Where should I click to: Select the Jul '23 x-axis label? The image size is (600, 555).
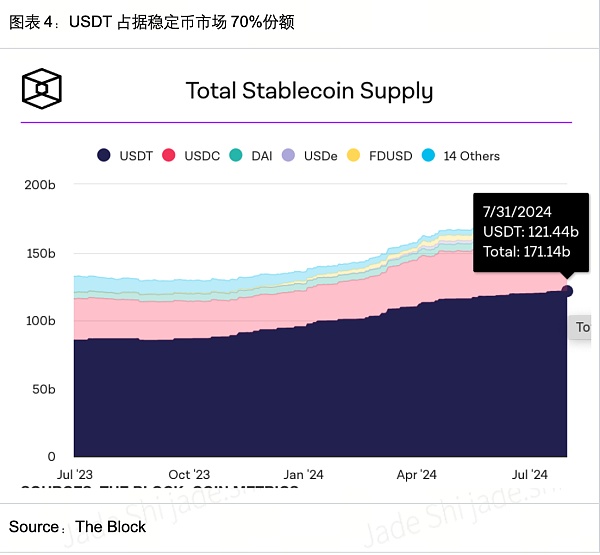click(77, 474)
